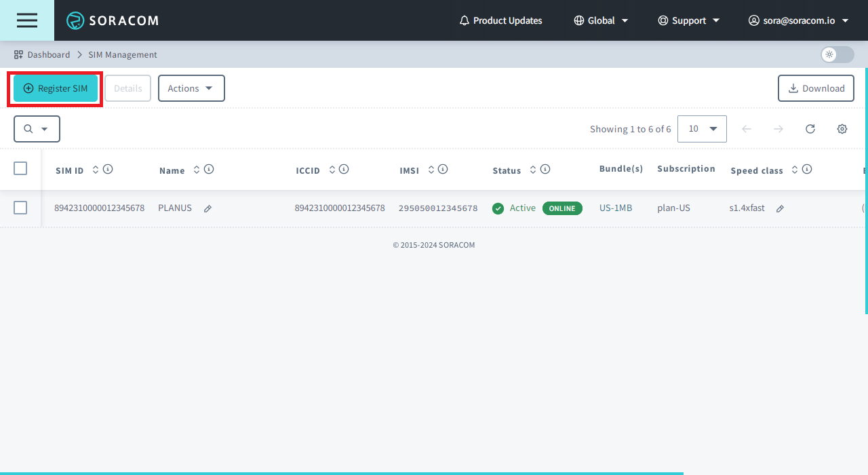Edit speed class s1.4xfast pencil icon

780,209
